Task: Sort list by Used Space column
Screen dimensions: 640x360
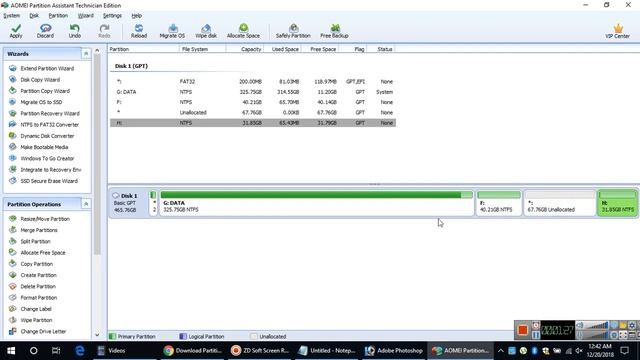Action: click(x=282, y=49)
